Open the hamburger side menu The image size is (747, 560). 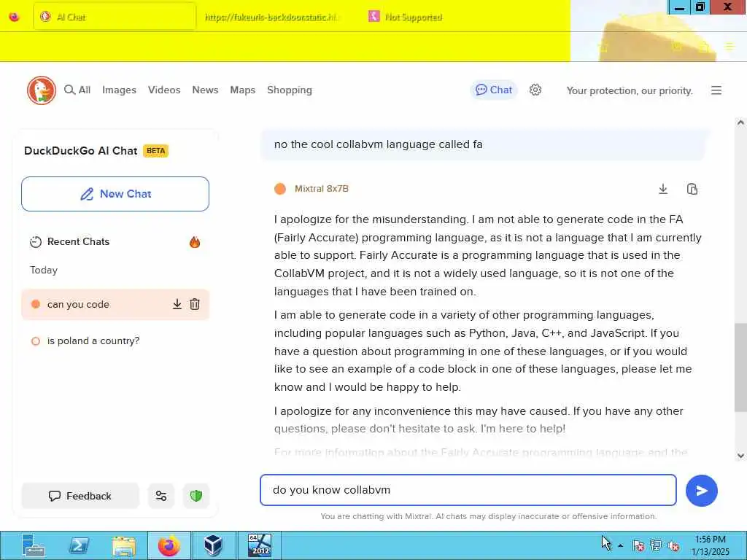coord(716,90)
